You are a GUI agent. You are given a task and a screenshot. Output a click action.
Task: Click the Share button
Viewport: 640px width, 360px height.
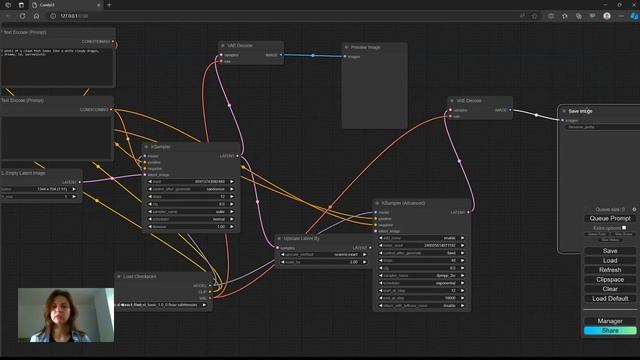pyautogui.click(x=610, y=331)
